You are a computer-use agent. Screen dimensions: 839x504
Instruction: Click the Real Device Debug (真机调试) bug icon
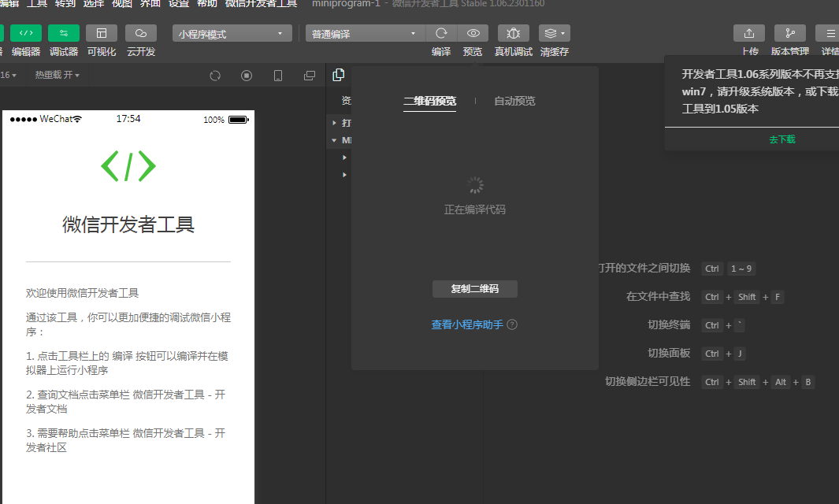[514, 33]
